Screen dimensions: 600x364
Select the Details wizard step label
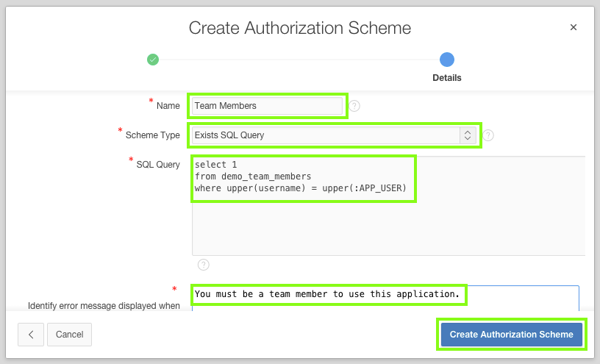coord(447,77)
